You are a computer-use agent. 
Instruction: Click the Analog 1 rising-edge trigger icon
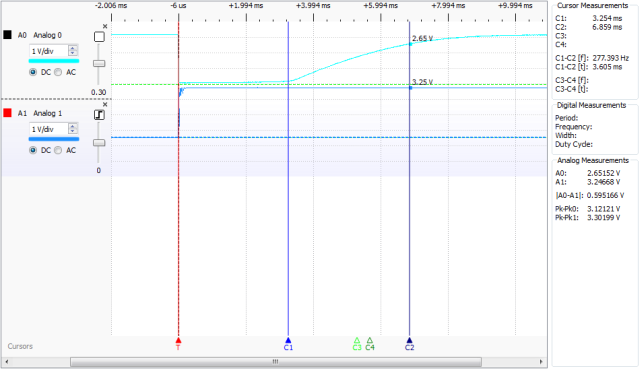pos(99,115)
